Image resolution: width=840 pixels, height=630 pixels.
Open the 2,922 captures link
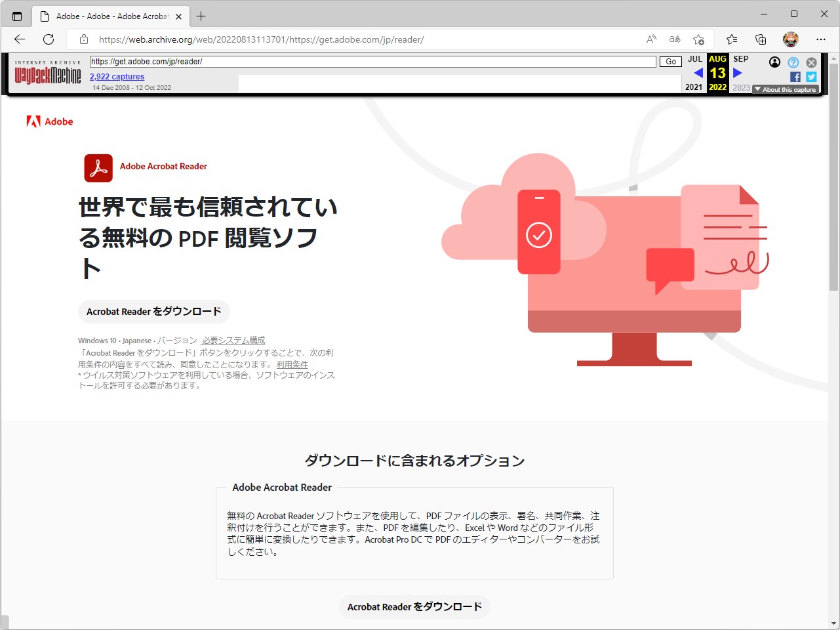[x=117, y=76]
